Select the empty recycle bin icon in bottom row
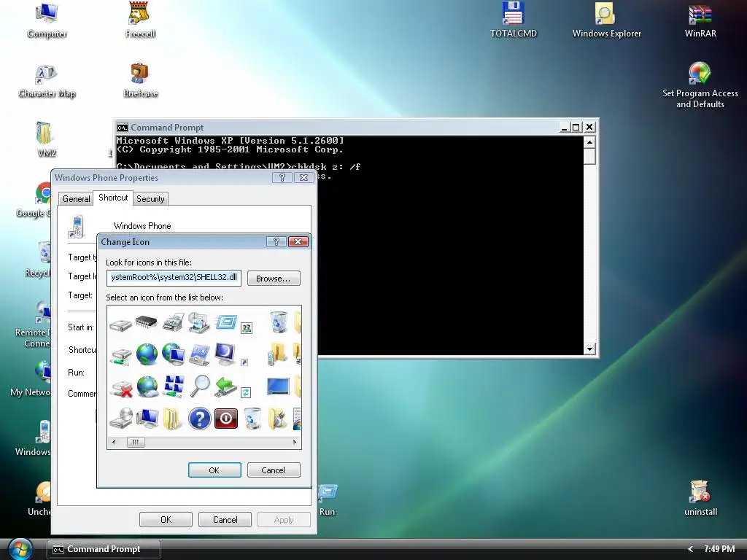The width and height of the screenshot is (747, 560). 252,419
